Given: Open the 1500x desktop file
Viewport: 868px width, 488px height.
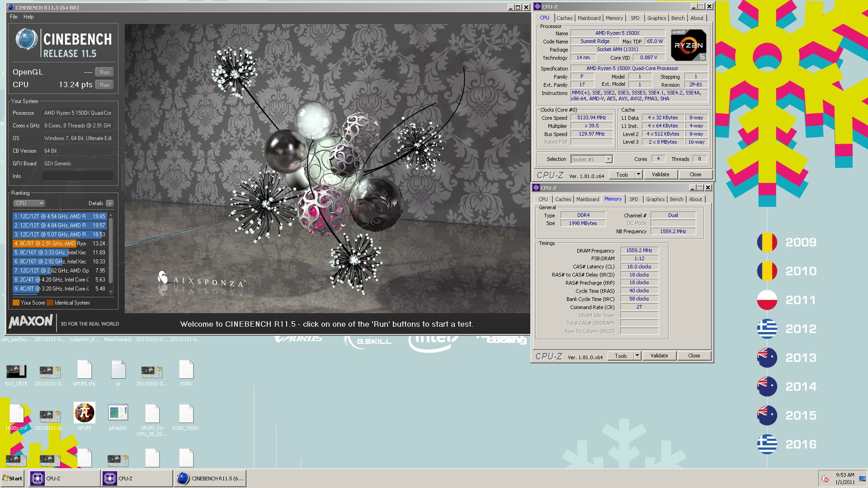Looking at the screenshot, I should pos(186,373).
